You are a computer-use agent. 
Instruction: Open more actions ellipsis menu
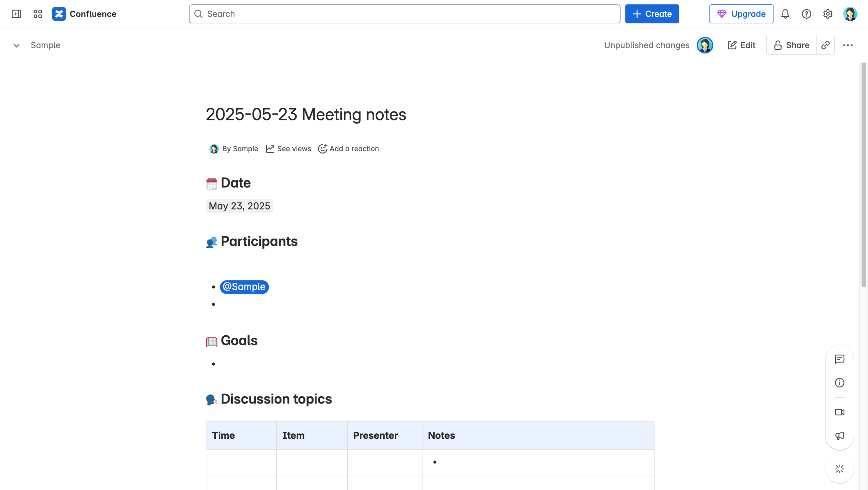[848, 45]
